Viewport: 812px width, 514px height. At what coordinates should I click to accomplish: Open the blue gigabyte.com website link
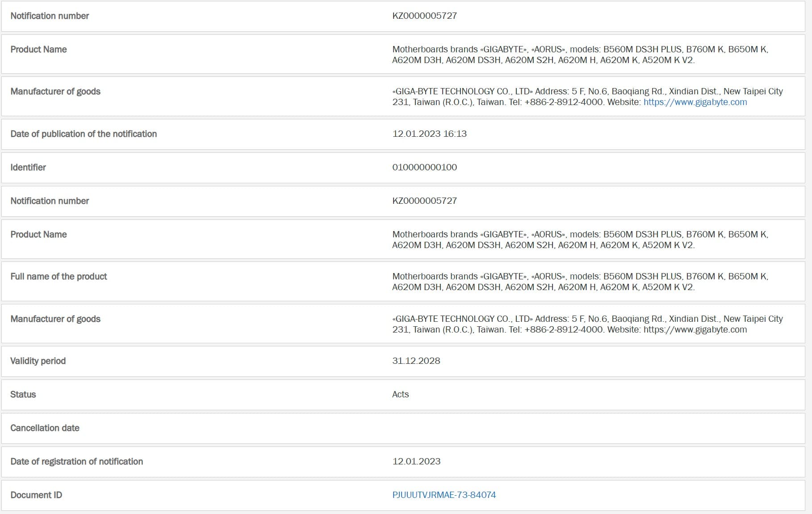click(695, 102)
